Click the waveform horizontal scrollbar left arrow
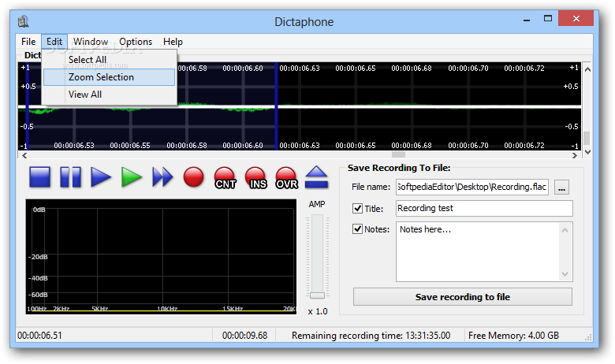The width and height of the screenshot is (615, 364). click(x=24, y=155)
